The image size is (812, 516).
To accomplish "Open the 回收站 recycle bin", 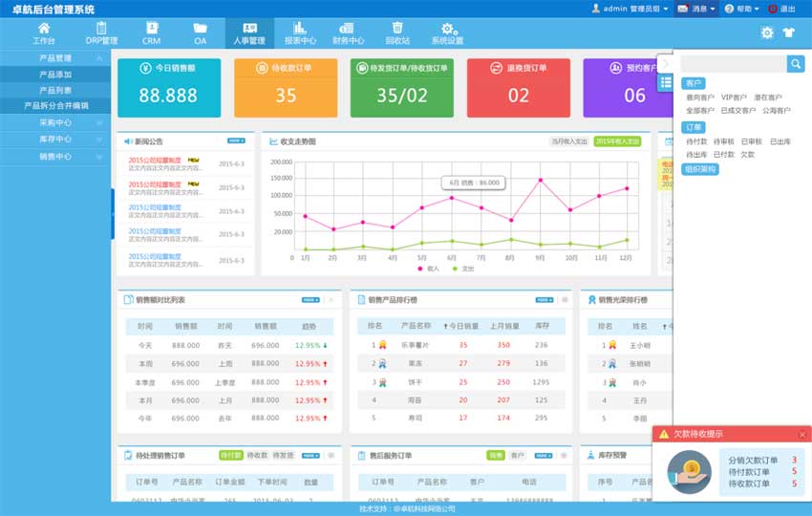I will click(x=397, y=33).
